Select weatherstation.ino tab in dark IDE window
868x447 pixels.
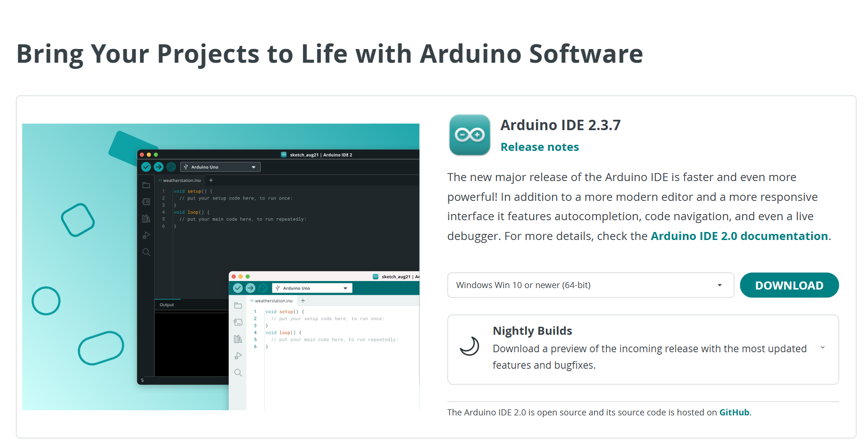182,181
